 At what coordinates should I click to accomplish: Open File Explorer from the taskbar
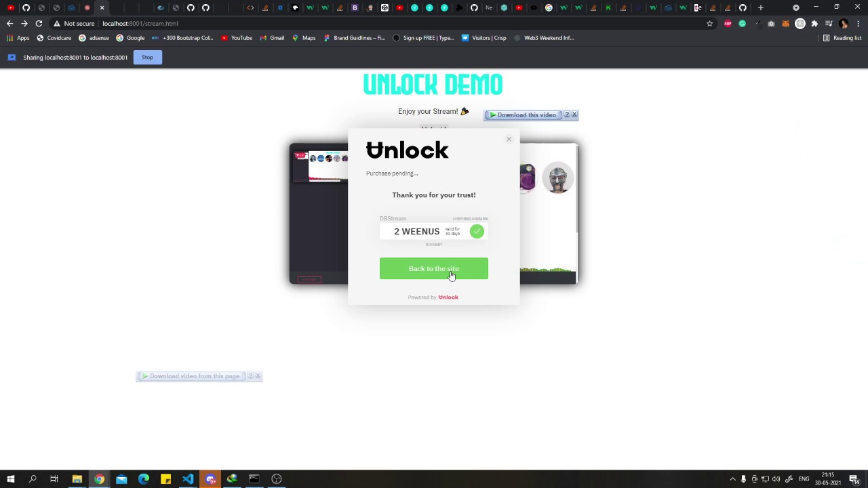click(77, 479)
